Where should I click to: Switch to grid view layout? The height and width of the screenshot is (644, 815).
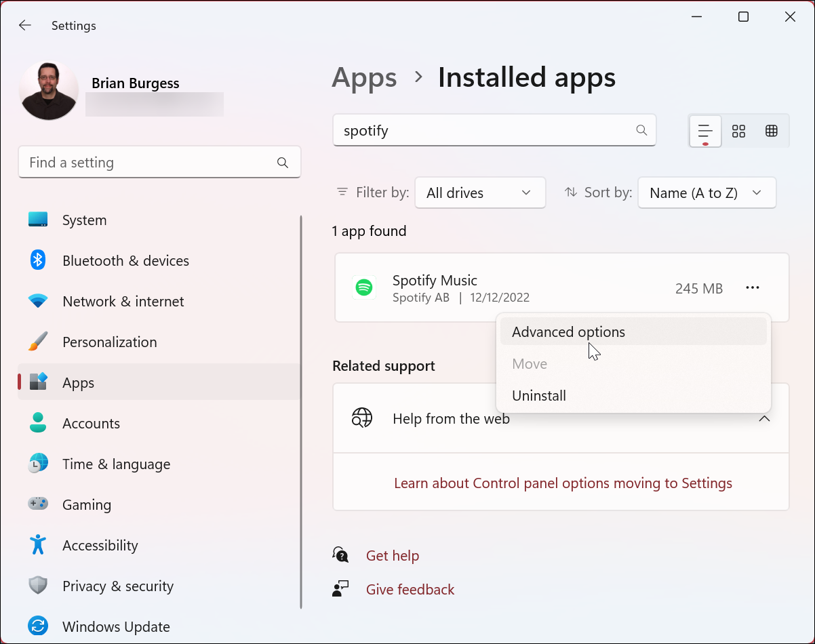point(738,131)
